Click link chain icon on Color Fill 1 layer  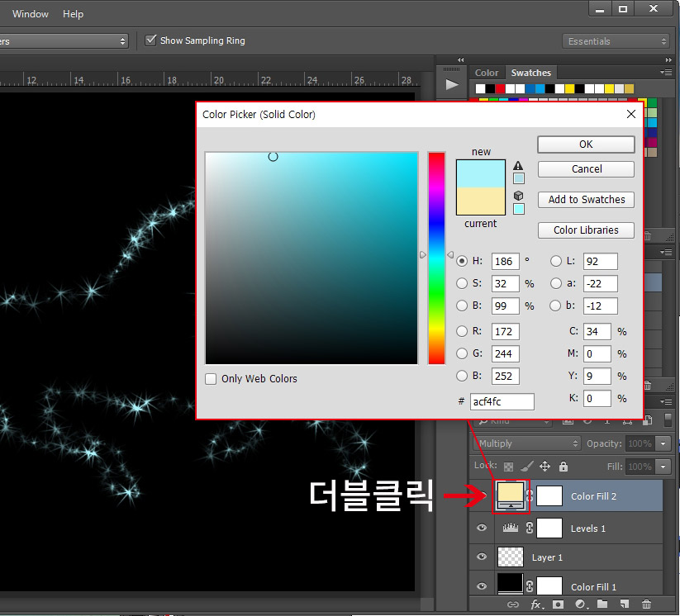coord(530,586)
